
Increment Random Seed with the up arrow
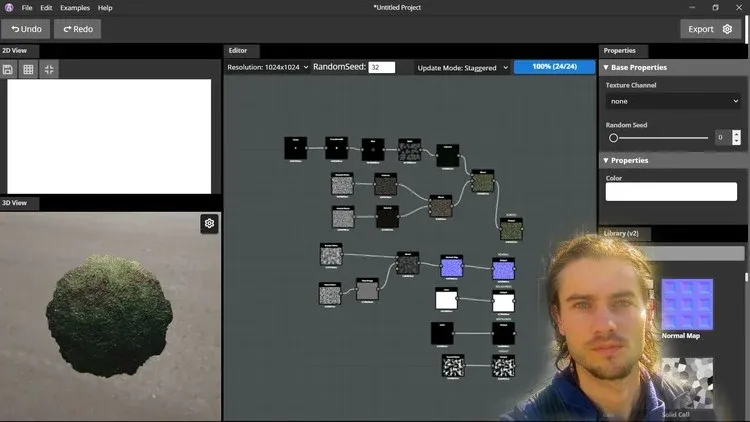point(737,134)
